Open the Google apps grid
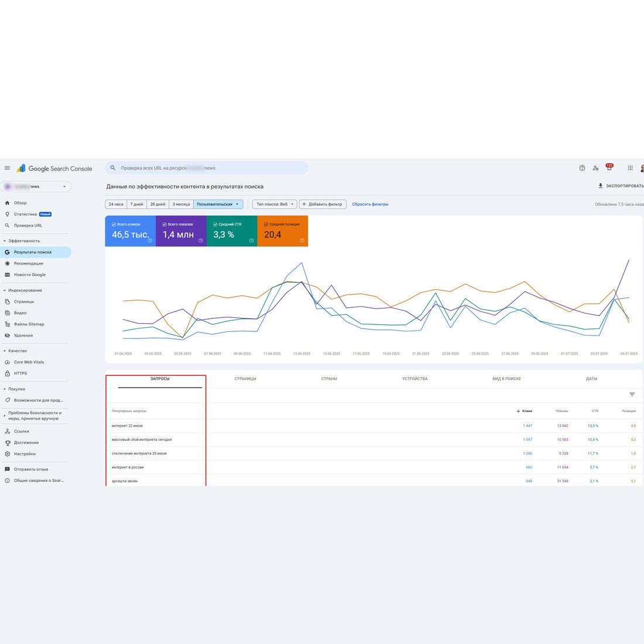This screenshot has height=644, width=644. pos(630,168)
